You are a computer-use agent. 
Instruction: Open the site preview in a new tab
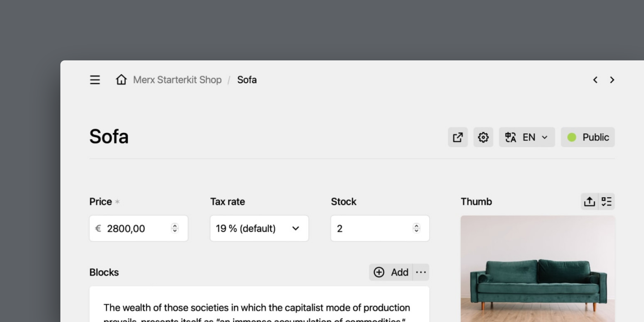[458, 137]
